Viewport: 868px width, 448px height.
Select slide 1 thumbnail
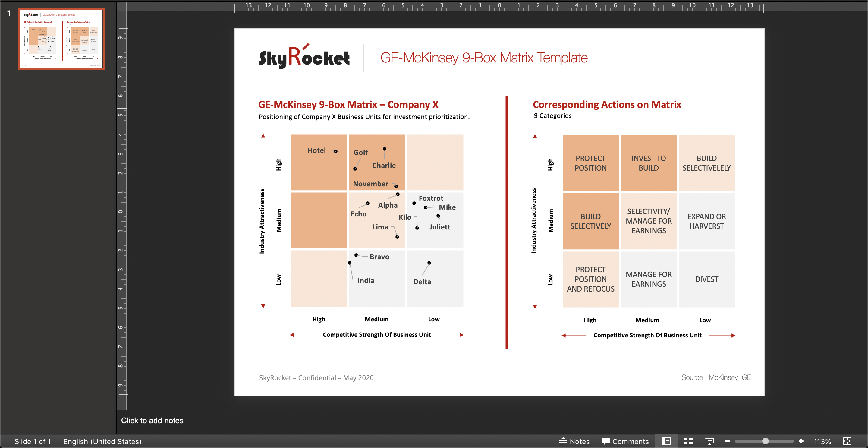61,39
